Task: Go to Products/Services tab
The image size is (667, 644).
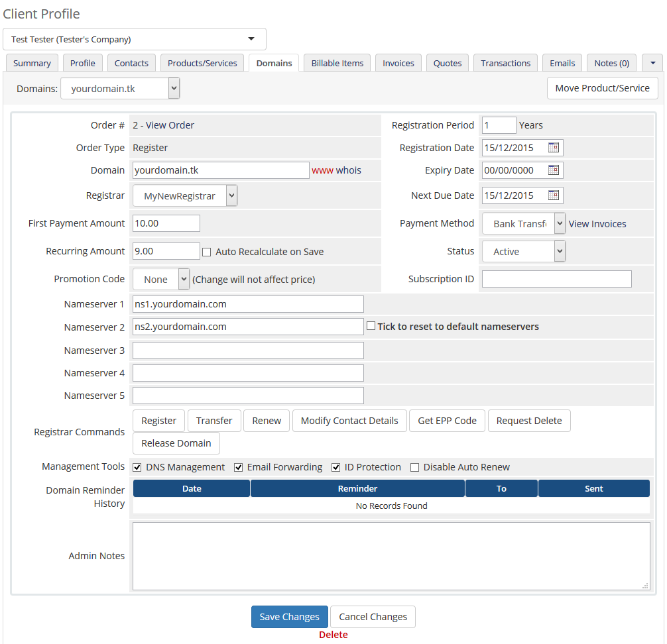Action: pos(202,63)
